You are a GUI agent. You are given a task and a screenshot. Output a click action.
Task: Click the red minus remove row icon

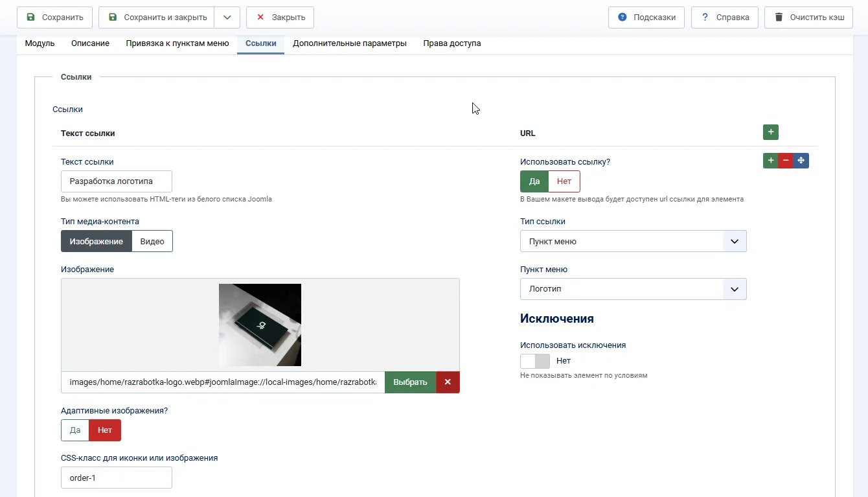pos(786,161)
